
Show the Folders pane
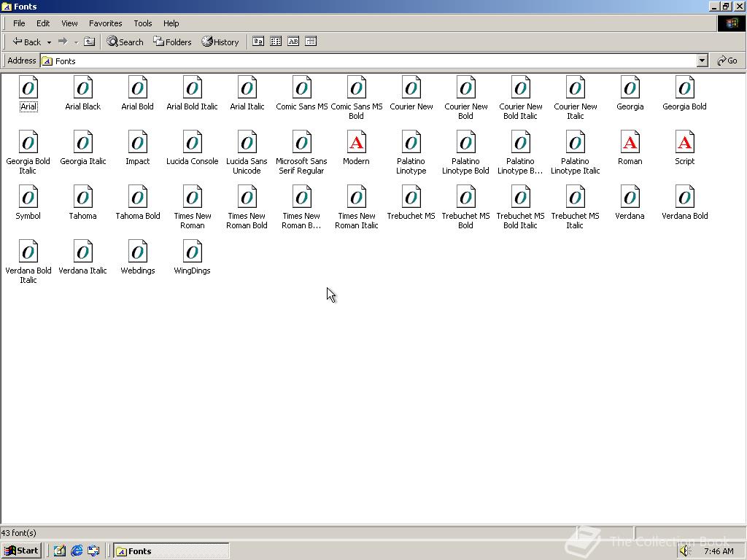click(x=172, y=42)
